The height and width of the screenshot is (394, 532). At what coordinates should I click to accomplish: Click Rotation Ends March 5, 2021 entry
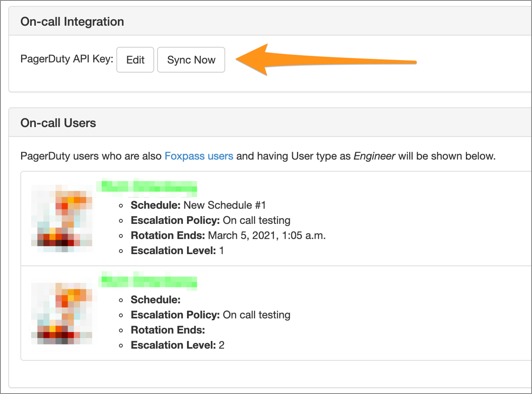(228, 236)
